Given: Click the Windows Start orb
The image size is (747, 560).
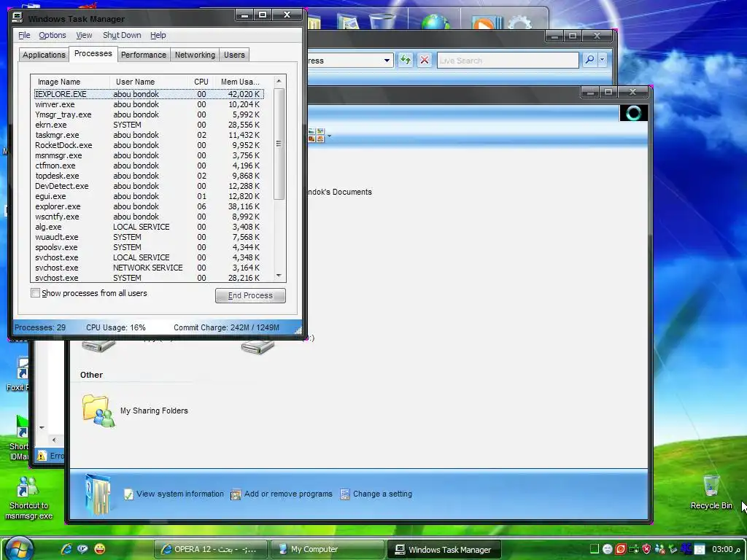Looking at the screenshot, I should point(19,548).
